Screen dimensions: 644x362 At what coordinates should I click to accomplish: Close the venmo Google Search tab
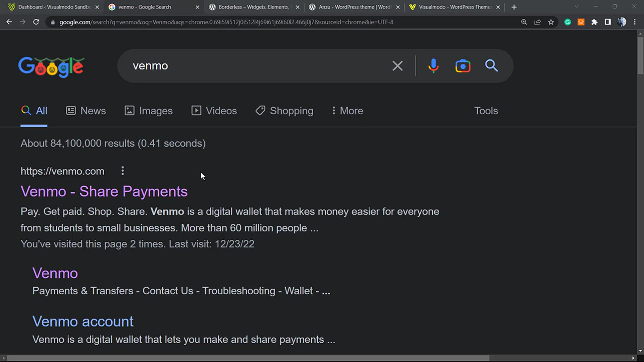(197, 7)
